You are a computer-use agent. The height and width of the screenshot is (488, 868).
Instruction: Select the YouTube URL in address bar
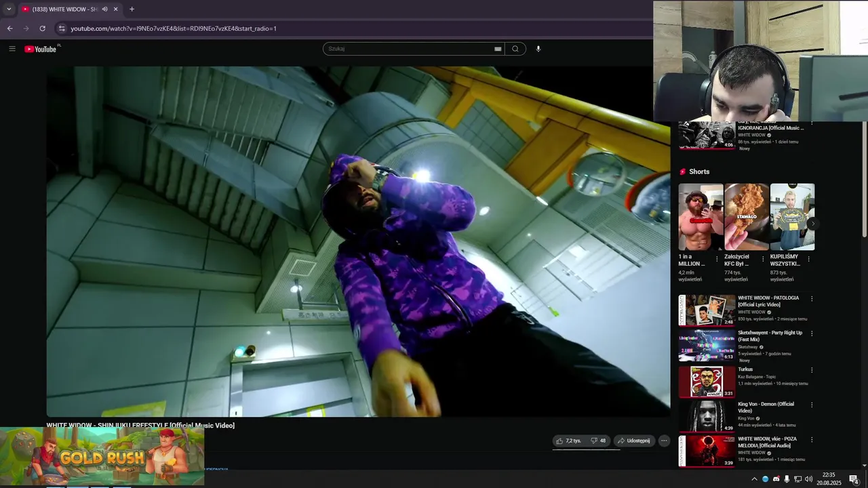(174, 28)
